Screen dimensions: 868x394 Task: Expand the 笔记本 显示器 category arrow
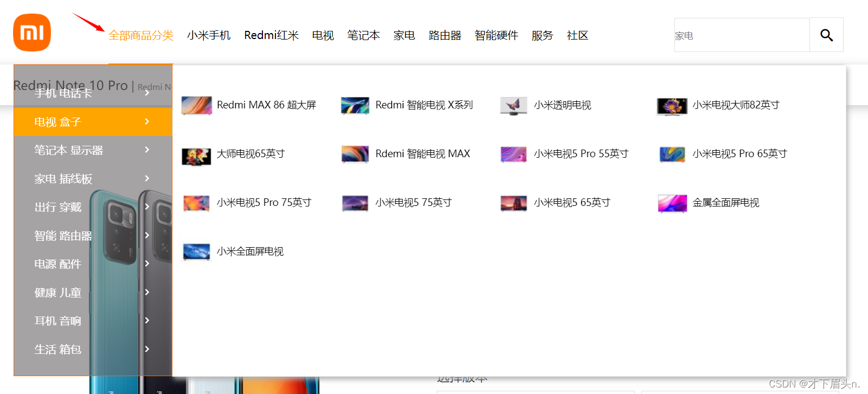click(147, 150)
